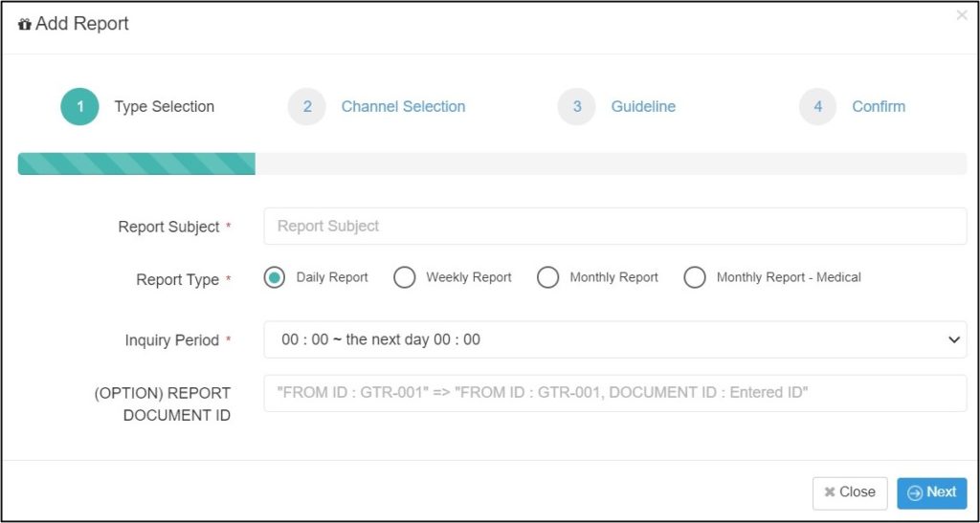The height and width of the screenshot is (523, 980).
Task: Click the Type Selection step label
Action: (x=165, y=107)
